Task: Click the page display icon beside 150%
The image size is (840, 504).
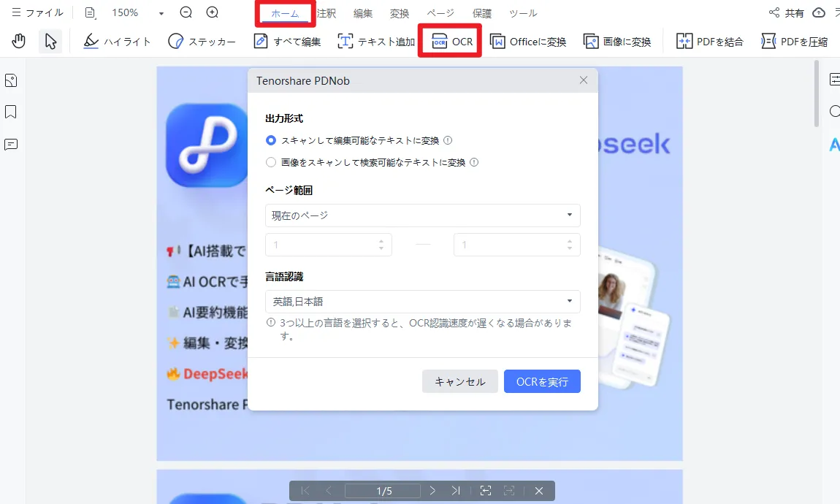Action: point(90,13)
